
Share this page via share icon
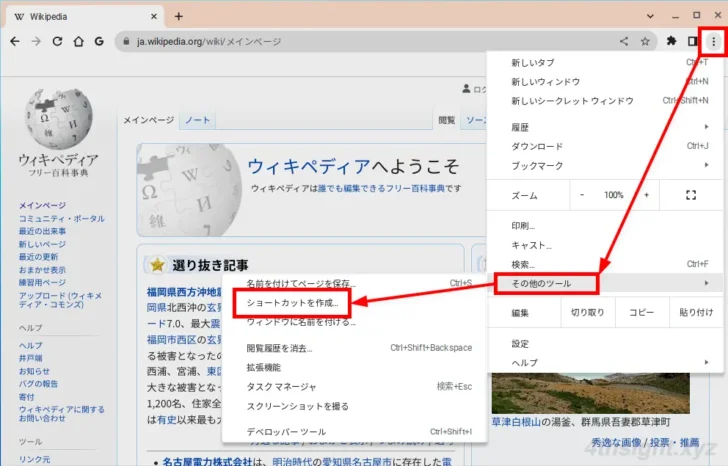(624, 41)
